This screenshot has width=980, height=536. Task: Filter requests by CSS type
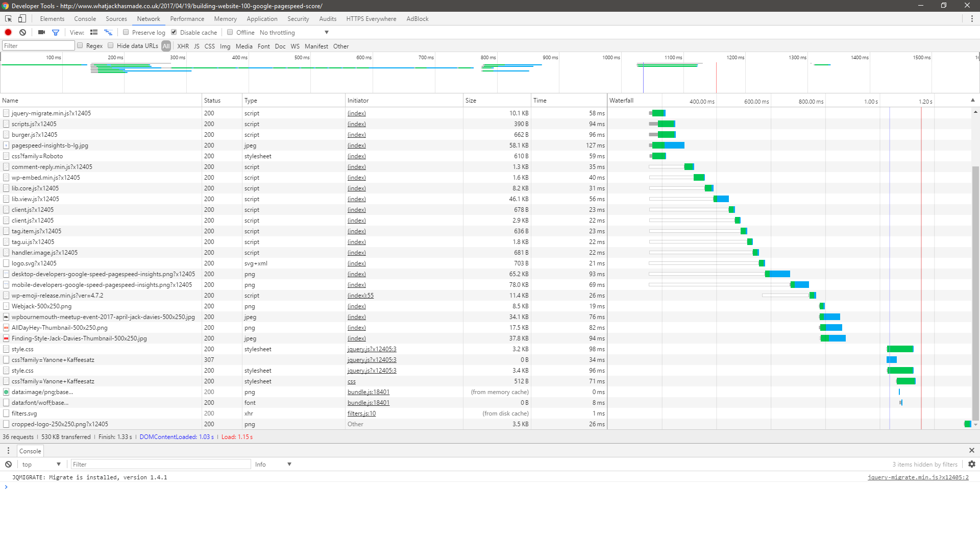209,46
